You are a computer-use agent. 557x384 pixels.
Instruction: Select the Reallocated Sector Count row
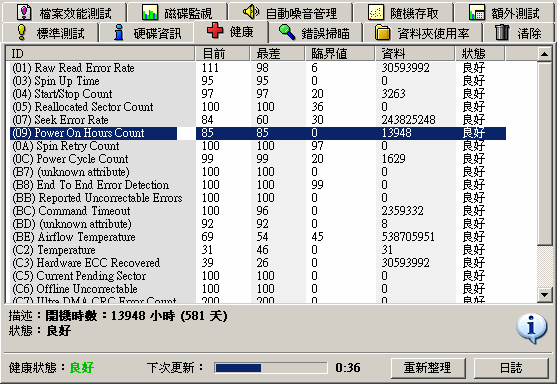click(258, 107)
